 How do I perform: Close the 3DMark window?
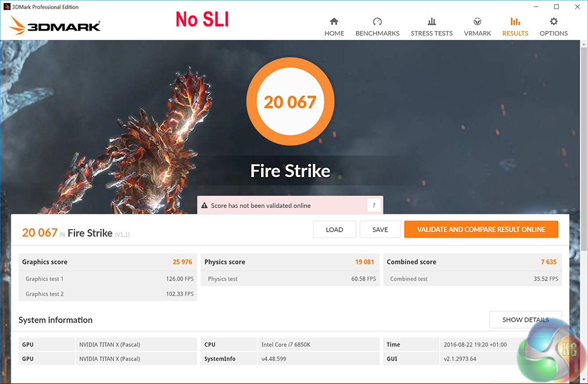(x=578, y=7)
